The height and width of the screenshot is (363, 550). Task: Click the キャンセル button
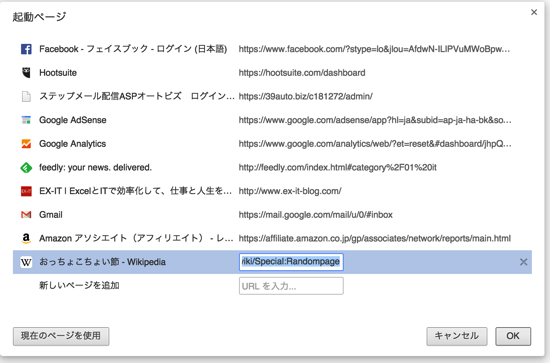point(457,336)
